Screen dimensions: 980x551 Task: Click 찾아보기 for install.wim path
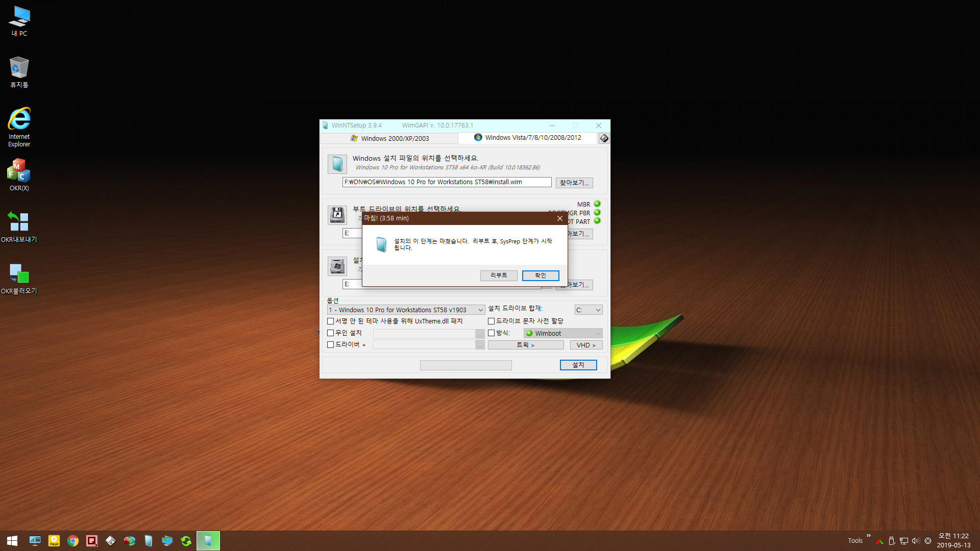574,183
